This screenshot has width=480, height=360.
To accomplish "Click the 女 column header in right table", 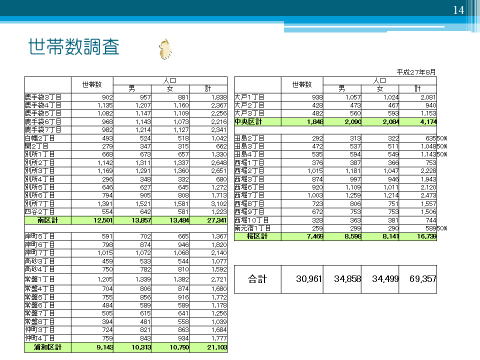I will pos(380,89).
